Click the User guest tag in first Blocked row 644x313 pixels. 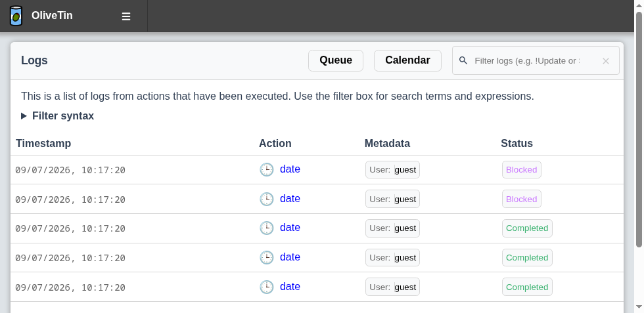[x=393, y=170]
